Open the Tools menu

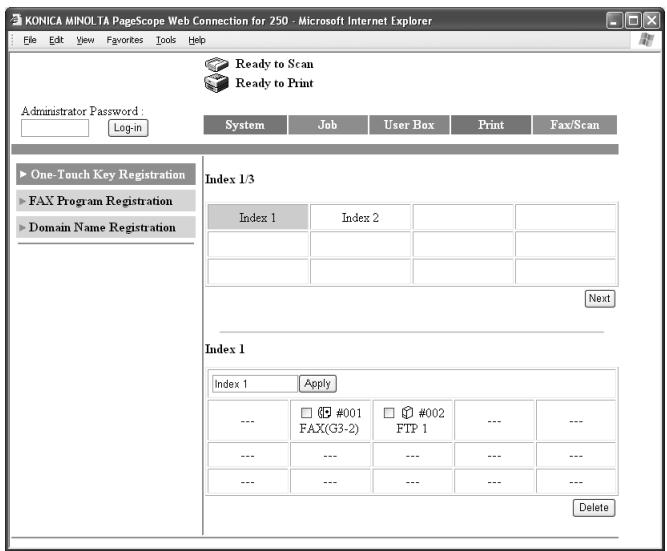[165, 40]
